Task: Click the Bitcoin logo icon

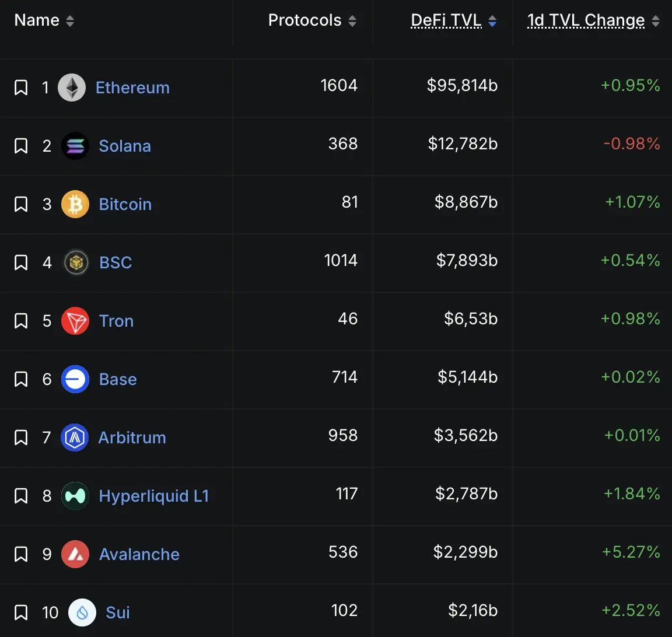Action: pyautogui.click(x=75, y=204)
